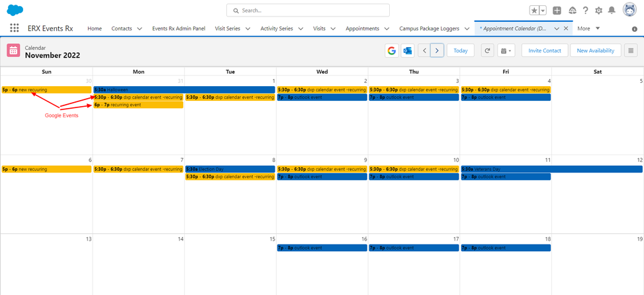Open the Setup gear icon
The image size is (644, 295).
pyautogui.click(x=598, y=11)
